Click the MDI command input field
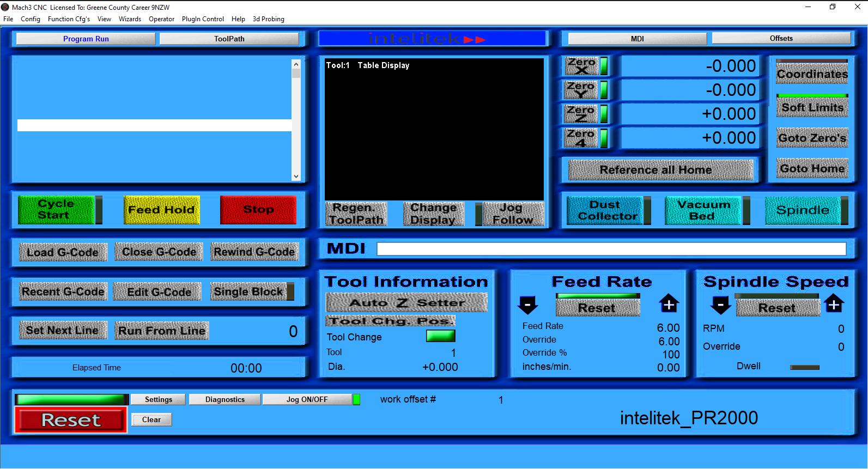The height and width of the screenshot is (469, 868). coord(611,249)
